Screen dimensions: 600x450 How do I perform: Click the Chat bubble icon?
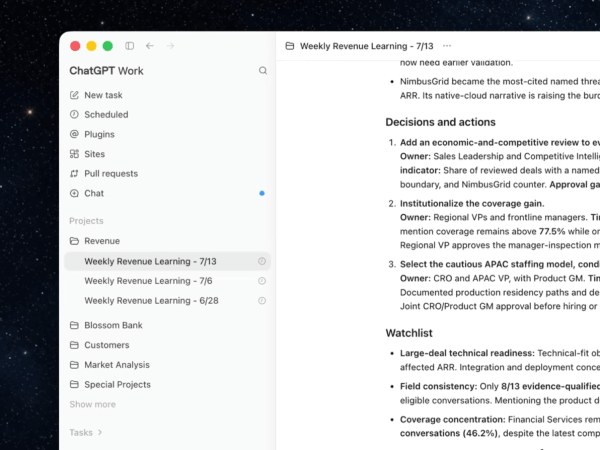click(x=74, y=193)
